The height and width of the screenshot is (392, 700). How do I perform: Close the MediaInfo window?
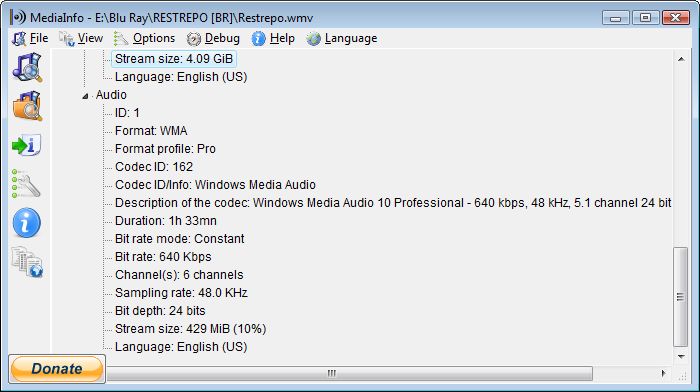point(675,18)
